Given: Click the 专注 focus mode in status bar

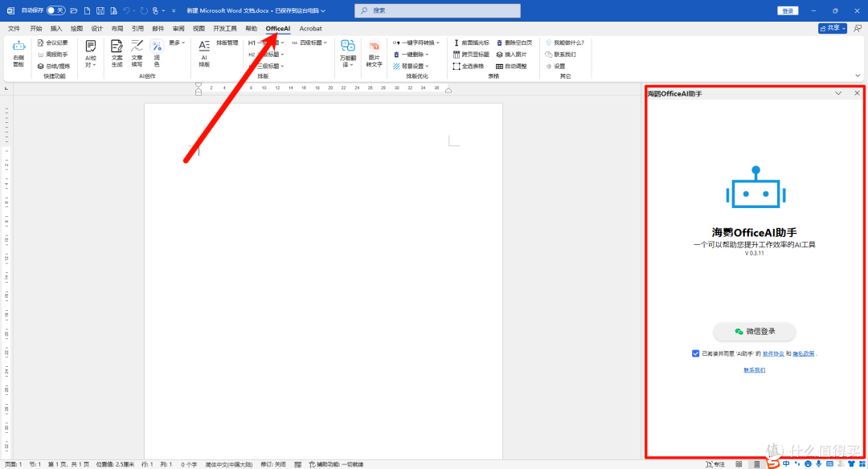Looking at the screenshot, I should (715, 464).
